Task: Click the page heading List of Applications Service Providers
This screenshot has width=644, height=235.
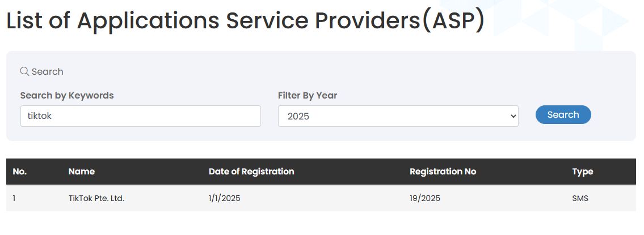Action: click(245, 21)
